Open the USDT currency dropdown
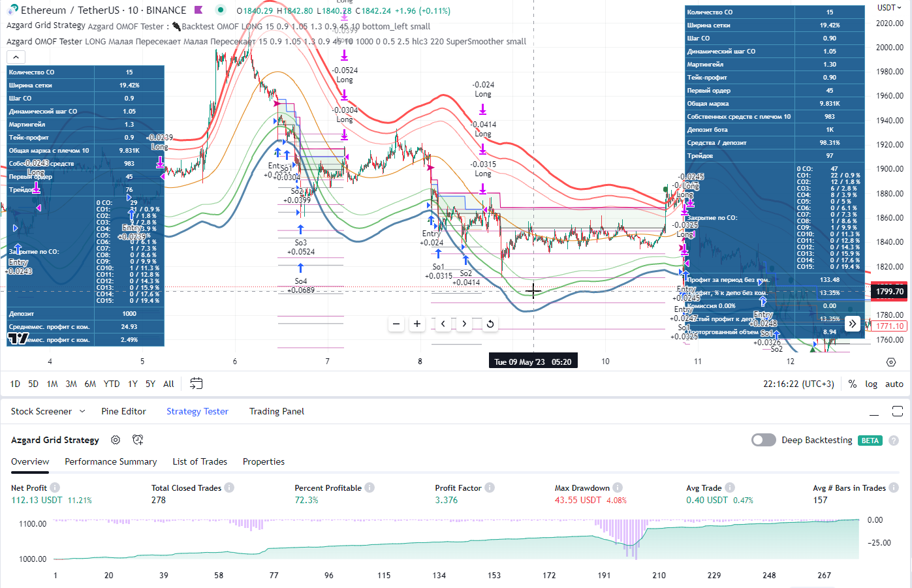Image resolution: width=912 pixels, height=588 pixels. click(x=890, y=8)
